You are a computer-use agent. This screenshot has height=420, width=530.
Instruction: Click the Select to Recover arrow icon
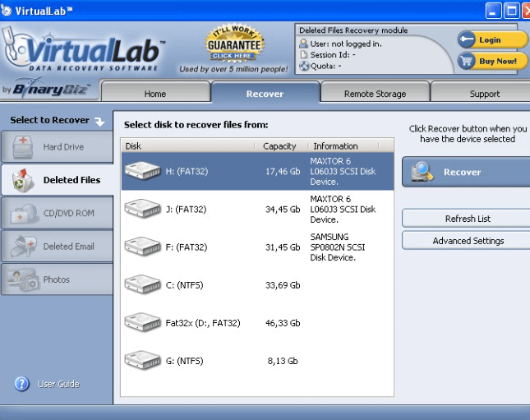pyautogui.click(x=99, y=122)
